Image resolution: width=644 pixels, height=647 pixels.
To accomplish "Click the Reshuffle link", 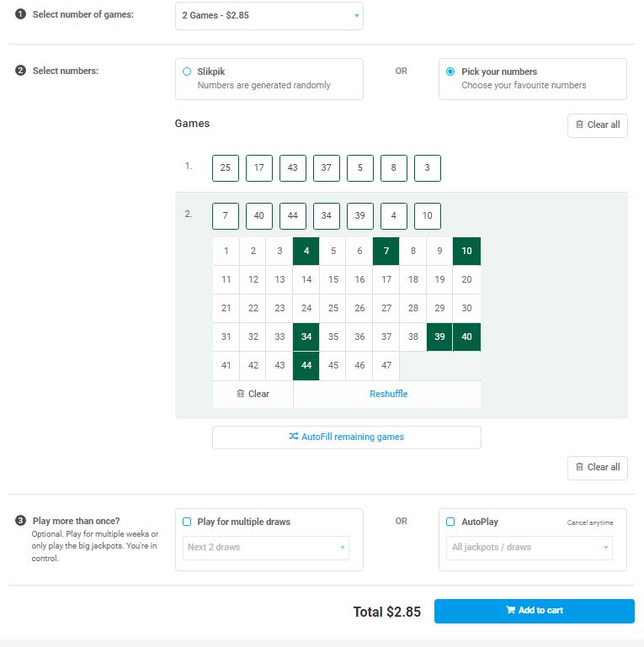I will coord(388,394).
